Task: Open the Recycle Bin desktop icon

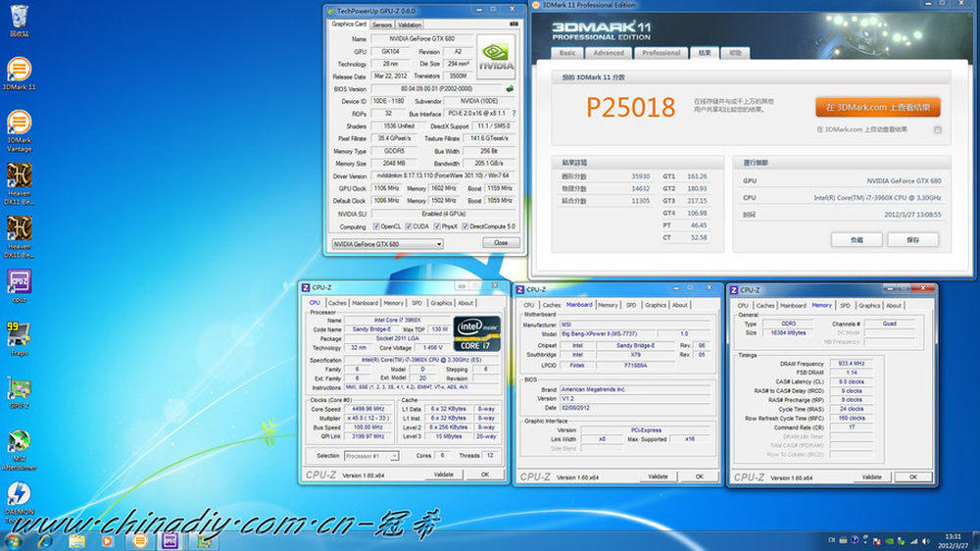Action: (19, 20)
